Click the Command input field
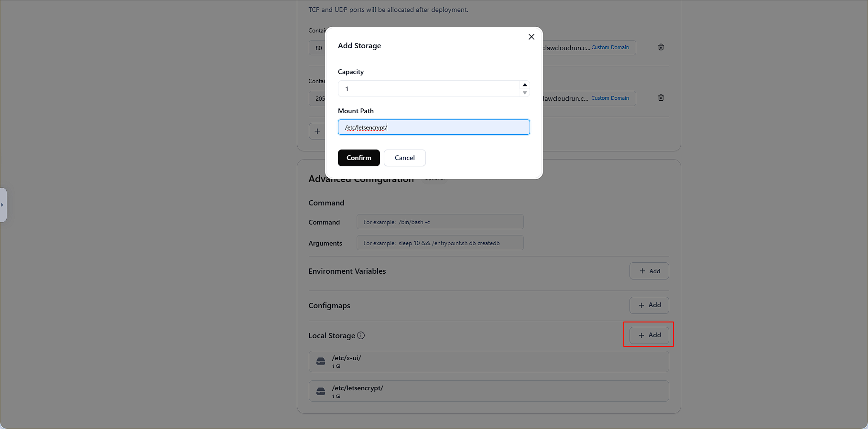868x429 pixels. [440, 222]
